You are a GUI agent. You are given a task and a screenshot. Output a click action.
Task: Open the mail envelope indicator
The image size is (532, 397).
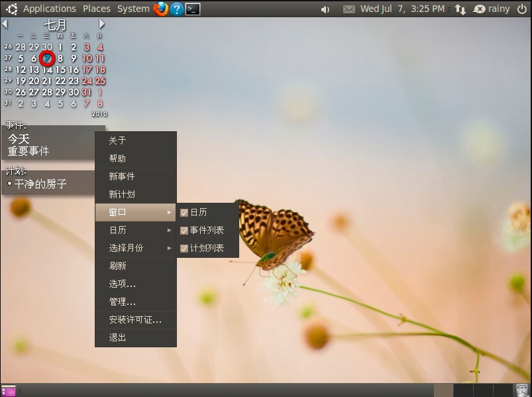(x=349, y=9)
